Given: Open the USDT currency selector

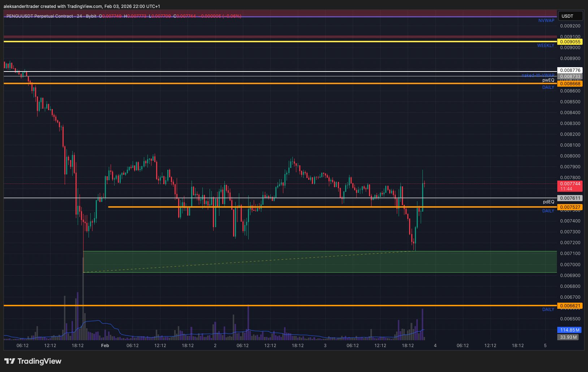Looking at the screenshot, I should [570, 16].
